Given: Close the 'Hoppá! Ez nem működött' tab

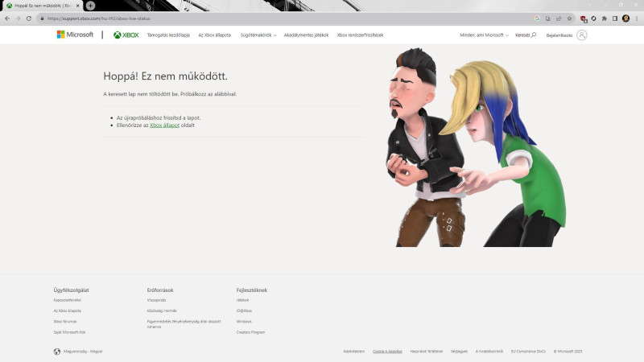Looking at the screenshot, I should click(77, 6).
